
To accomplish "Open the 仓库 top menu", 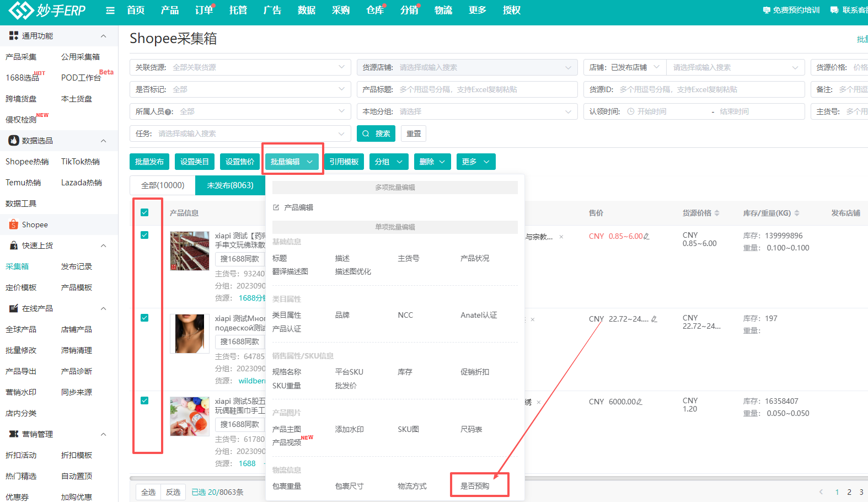I will [375, 10].
